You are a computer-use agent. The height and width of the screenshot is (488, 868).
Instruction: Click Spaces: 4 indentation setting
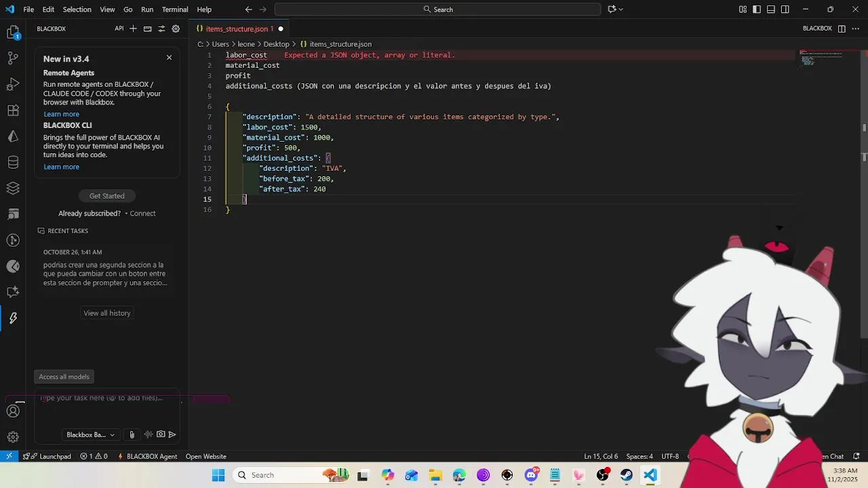point(639,456)
